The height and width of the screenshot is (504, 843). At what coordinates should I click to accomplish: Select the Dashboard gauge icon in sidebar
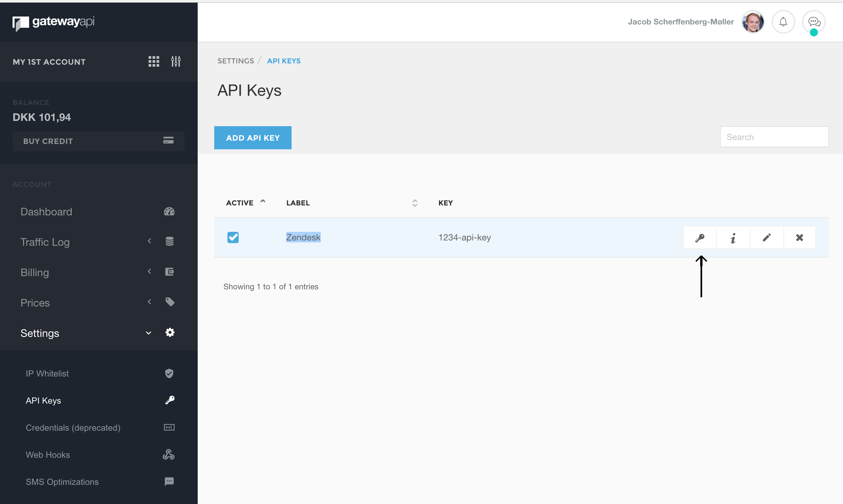169,211
